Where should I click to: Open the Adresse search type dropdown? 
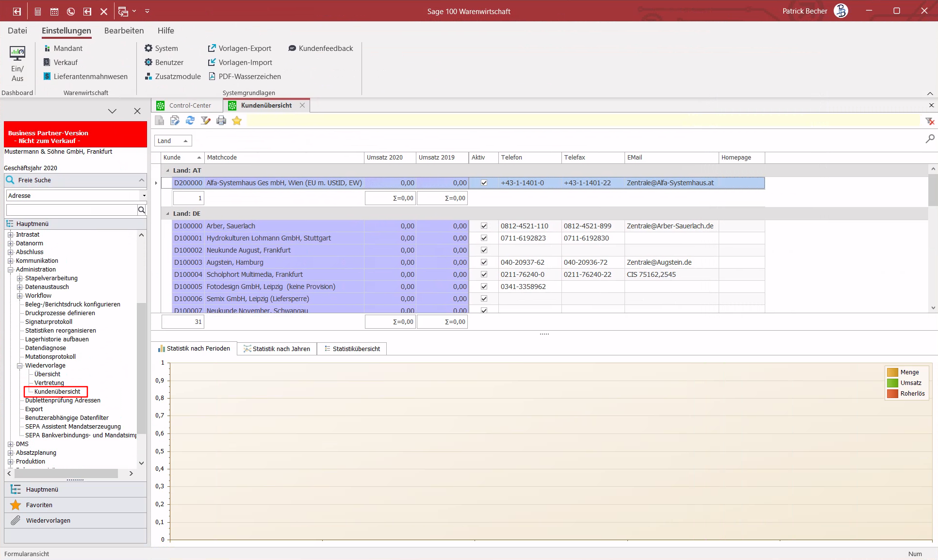pos(144,196)
